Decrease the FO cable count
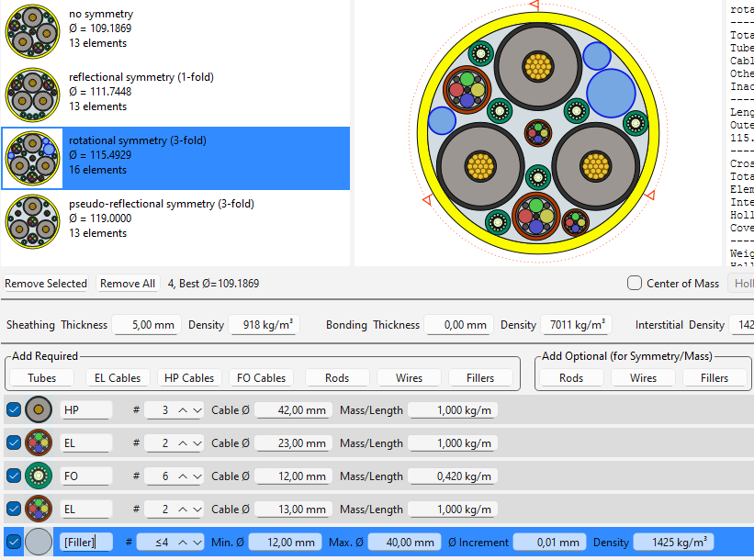Viewport: 754px width, 560px height. pos(197,476)
